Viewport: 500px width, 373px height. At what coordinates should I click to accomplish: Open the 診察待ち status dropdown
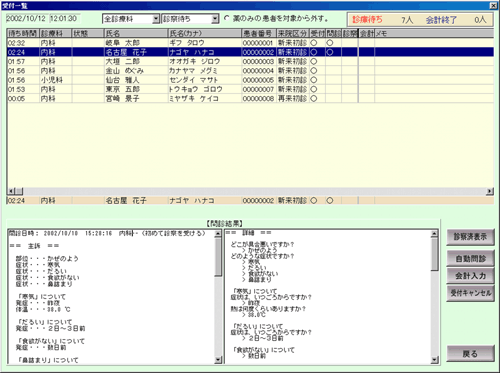pos(215,19)
